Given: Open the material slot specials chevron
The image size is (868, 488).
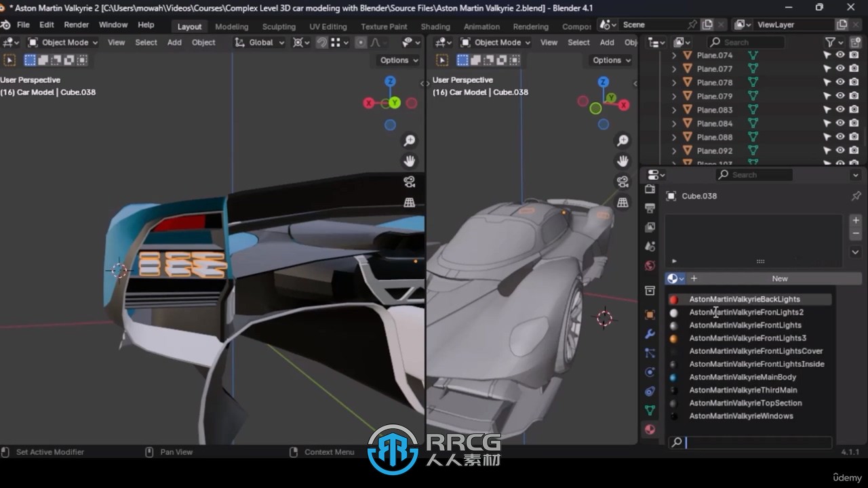Looking at the screenshot, I should [856, 252].
